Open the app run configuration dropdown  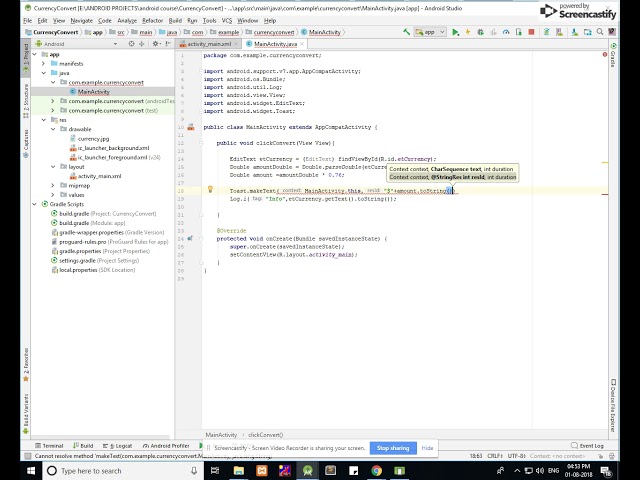[x=430, y=32]
